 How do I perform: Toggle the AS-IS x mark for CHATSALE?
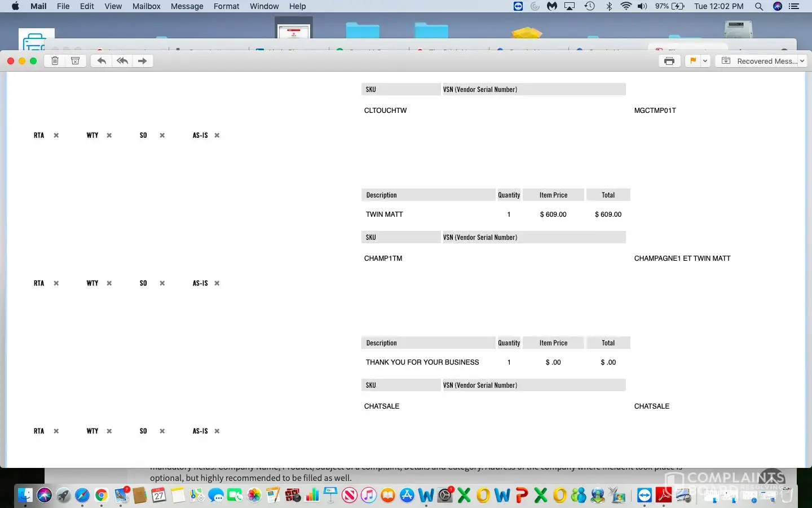217,431
